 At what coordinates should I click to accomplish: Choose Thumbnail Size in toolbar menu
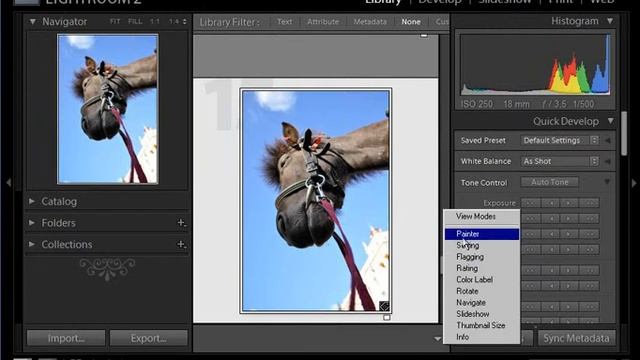click(482, 325)
